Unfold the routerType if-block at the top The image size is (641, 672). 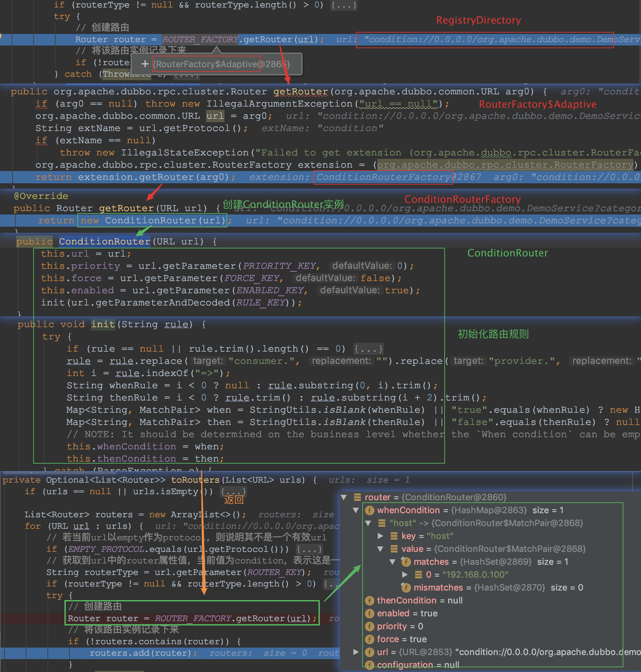tap(344, 5)
